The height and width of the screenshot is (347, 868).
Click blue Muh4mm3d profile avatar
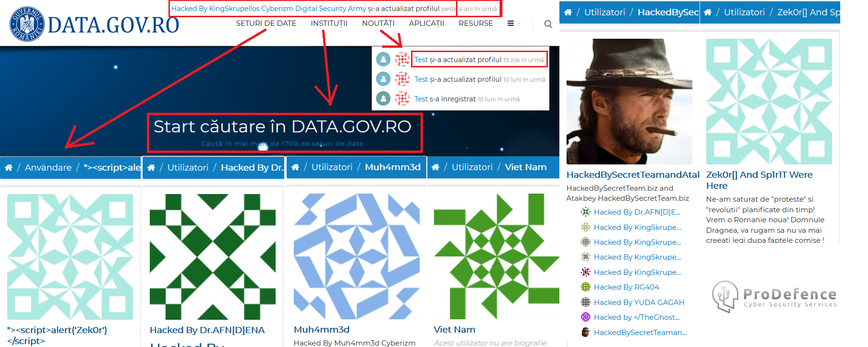click(x=356, y=256)
